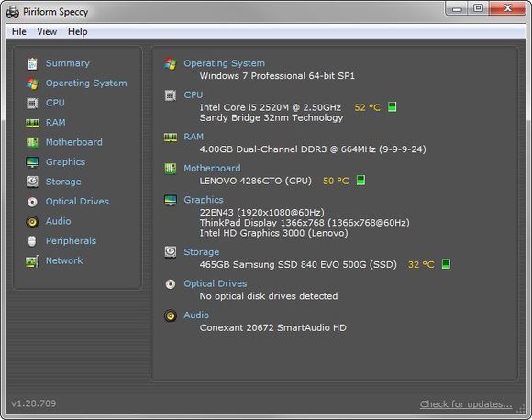
Task: Click the Speccy app icon in title bar
Action: (x=13, y=12)
